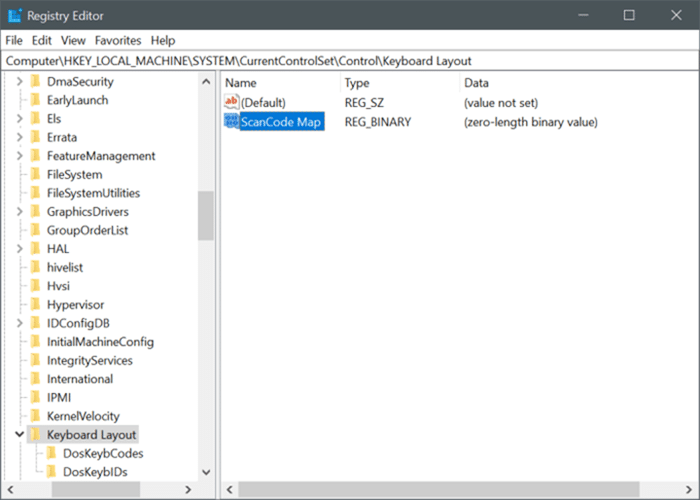Open the Help menu
Screen dimensions: 700x500
pyautogui.click(x=163, y=41)
